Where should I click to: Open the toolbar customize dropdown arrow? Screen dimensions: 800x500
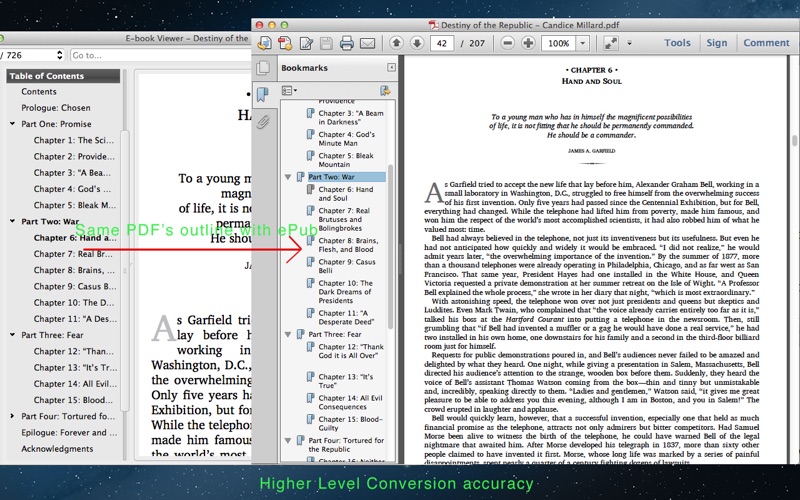[630, 43]
